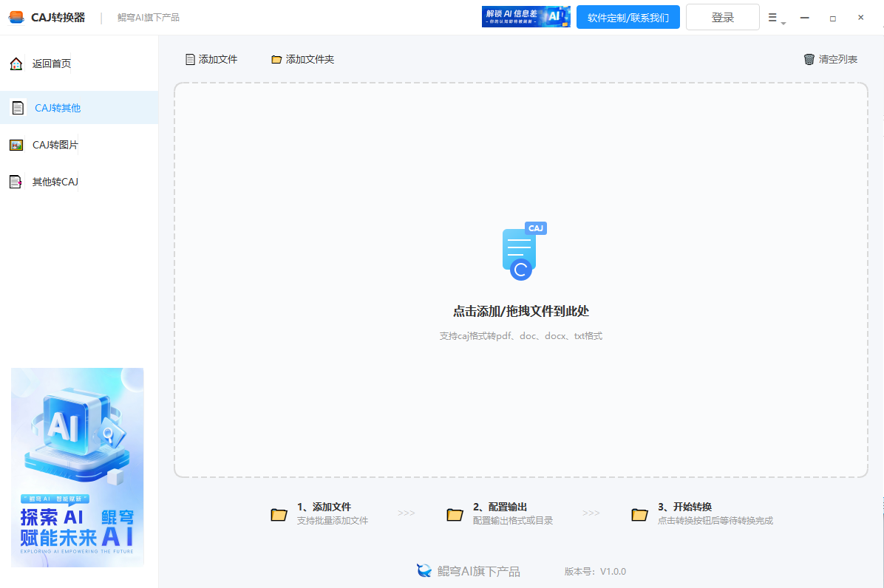Switch to the CAJ转其他 tab

pos(58,107)
